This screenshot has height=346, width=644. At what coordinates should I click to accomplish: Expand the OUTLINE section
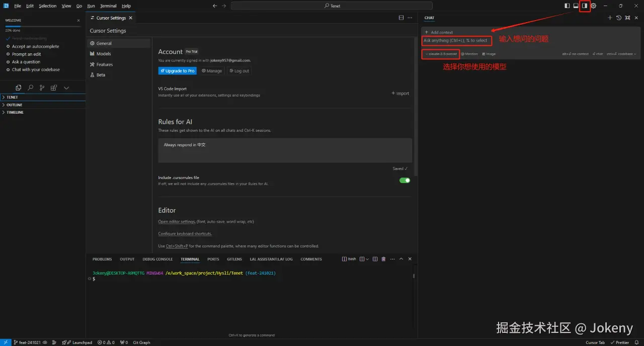[x=43, y=105]
